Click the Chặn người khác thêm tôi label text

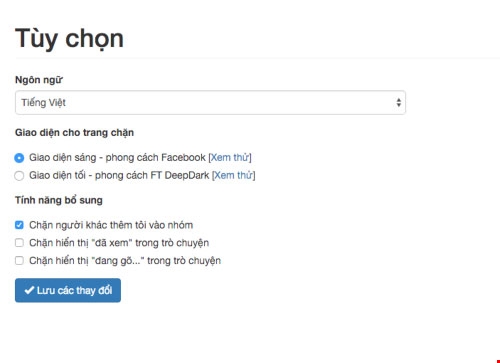111,225
